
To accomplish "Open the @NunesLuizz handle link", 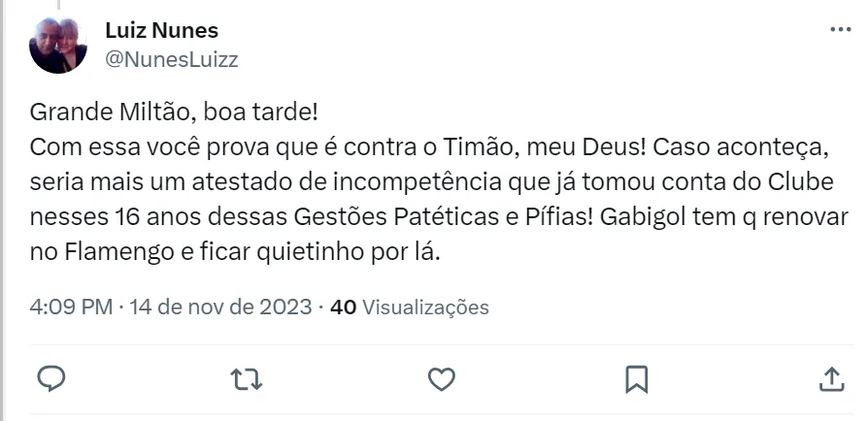I will click(x=171, y=59).
